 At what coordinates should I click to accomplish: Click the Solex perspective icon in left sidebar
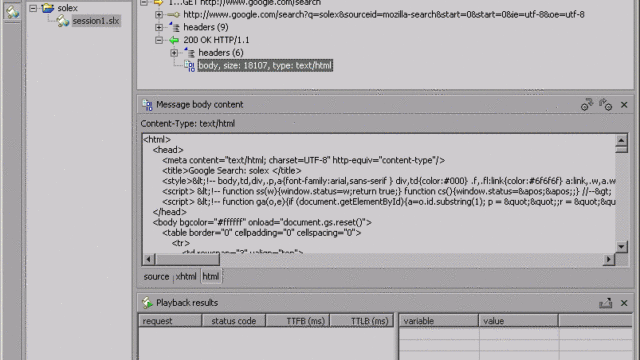click(12, 11)
